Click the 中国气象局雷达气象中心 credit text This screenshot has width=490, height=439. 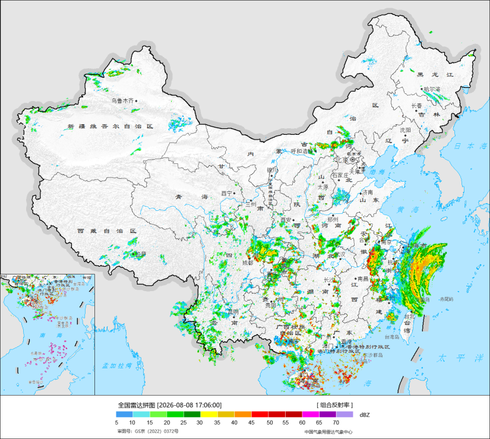(x=328, y=432)
